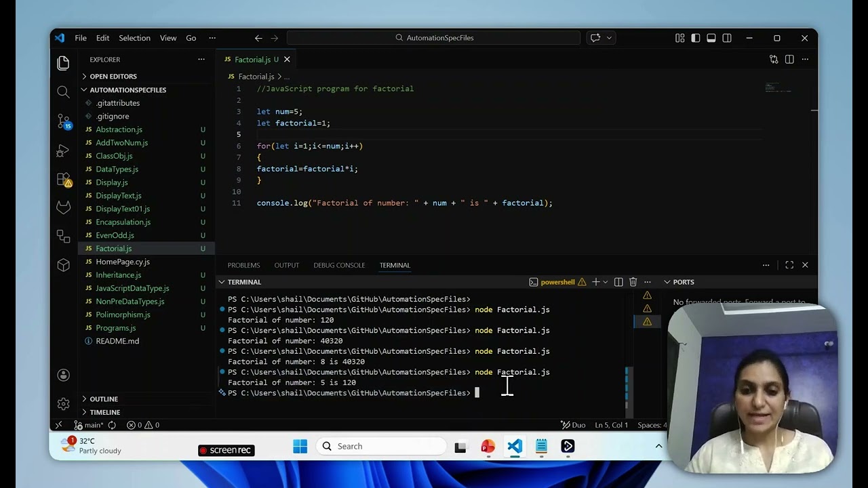Open the terminal more actions ellipsis
The width and height of the screenshot is (868, 488).
click(648, 282)
